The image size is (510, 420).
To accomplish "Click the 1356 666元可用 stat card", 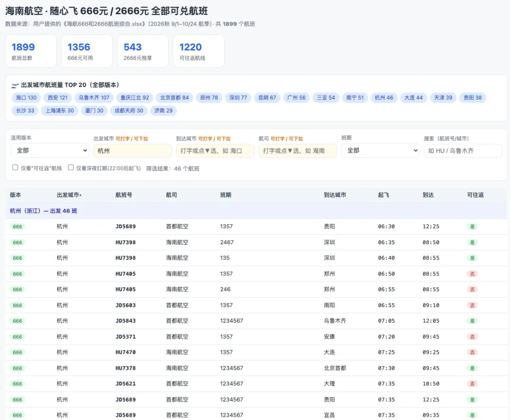I will [x=87, y=51].
